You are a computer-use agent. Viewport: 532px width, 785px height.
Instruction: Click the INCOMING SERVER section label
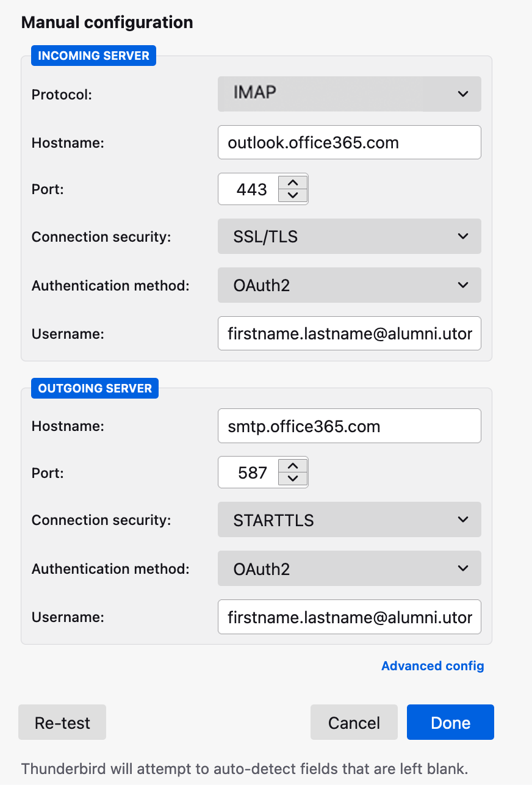point(93,56)
